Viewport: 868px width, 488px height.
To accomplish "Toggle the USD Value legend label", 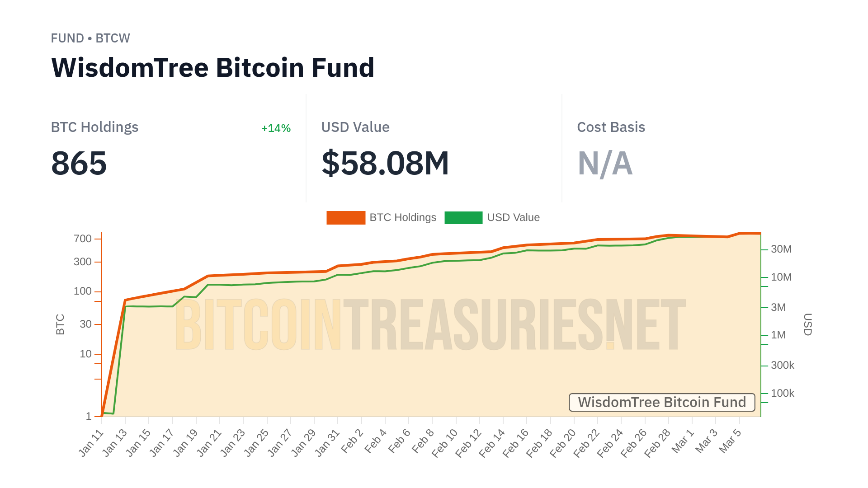I will [x=513, y=218].
